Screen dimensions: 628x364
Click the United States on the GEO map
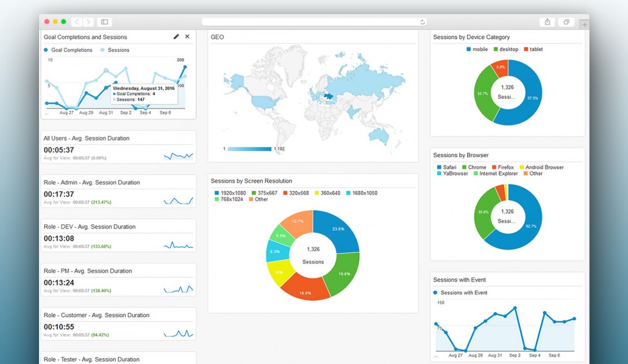pos(265,102)
